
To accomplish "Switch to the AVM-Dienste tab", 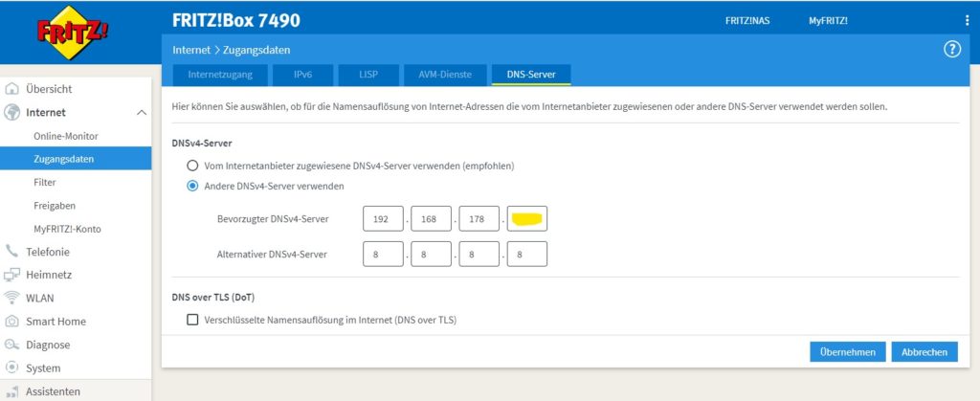I will (443, 74).
